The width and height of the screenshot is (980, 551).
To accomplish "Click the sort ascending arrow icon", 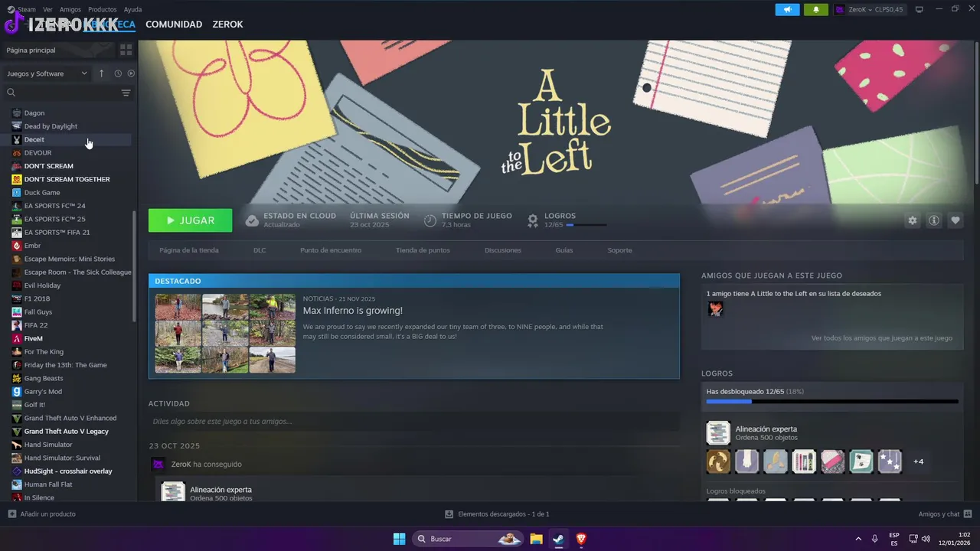I will point(101,73).
